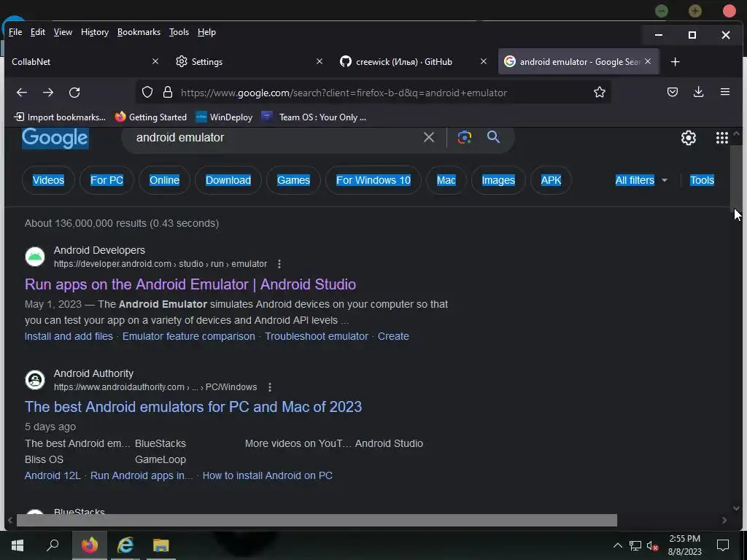Open the Help menu

tap(206, 32)
